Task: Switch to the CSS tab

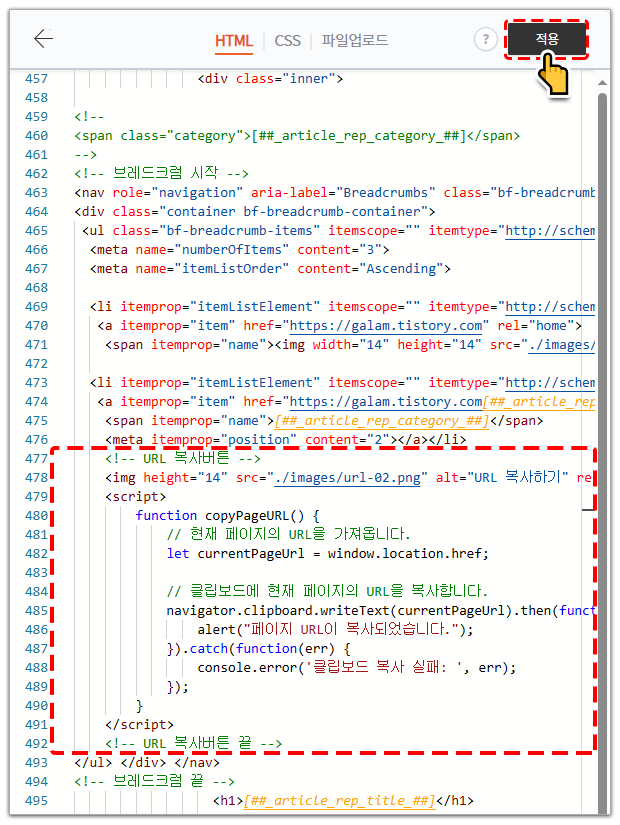Action: click(x=287, y=41)
